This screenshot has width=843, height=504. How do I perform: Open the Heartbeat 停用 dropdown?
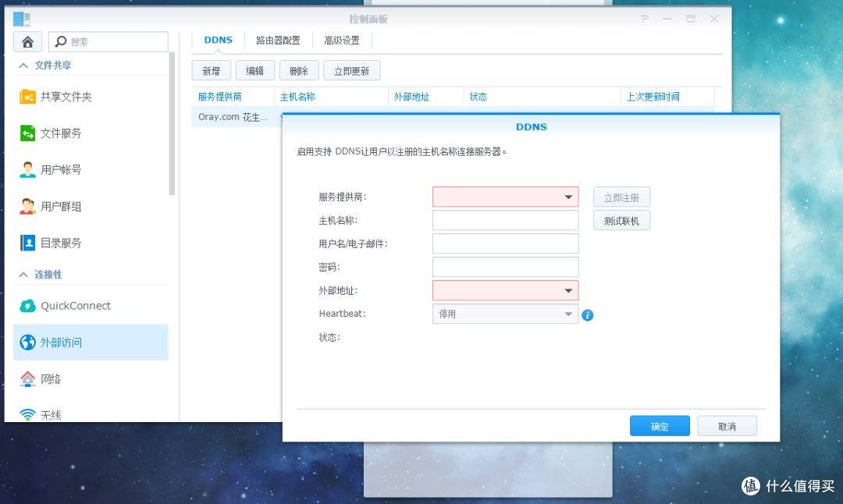505,314
